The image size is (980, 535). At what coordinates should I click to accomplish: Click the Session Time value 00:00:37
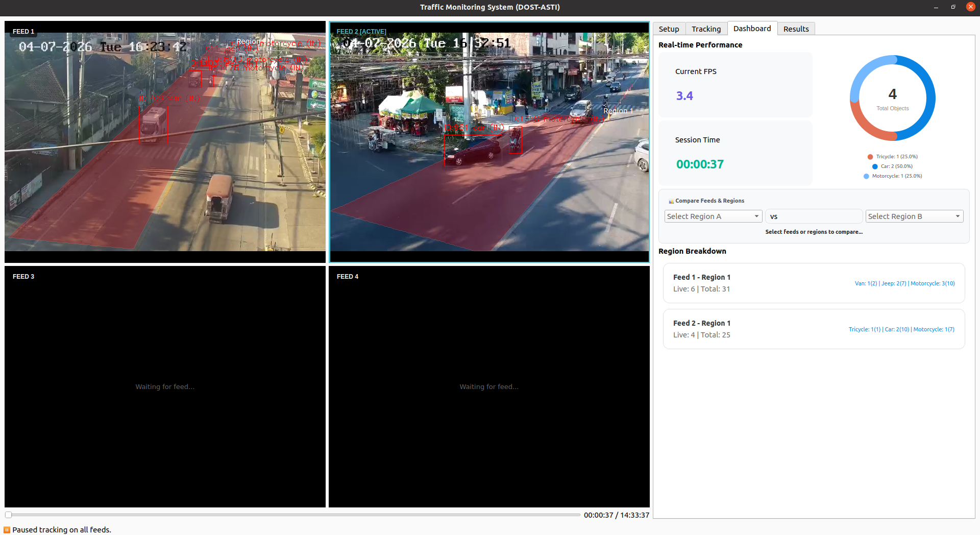700,164
